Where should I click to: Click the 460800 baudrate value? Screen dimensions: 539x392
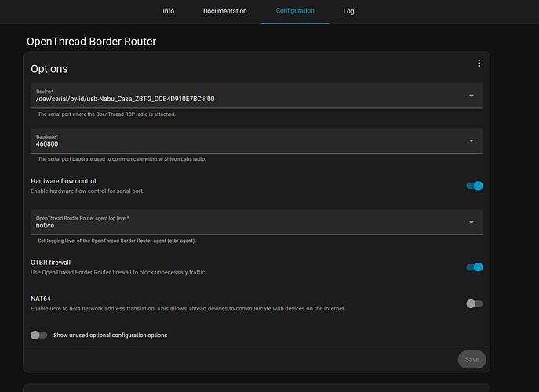point(47,144)
